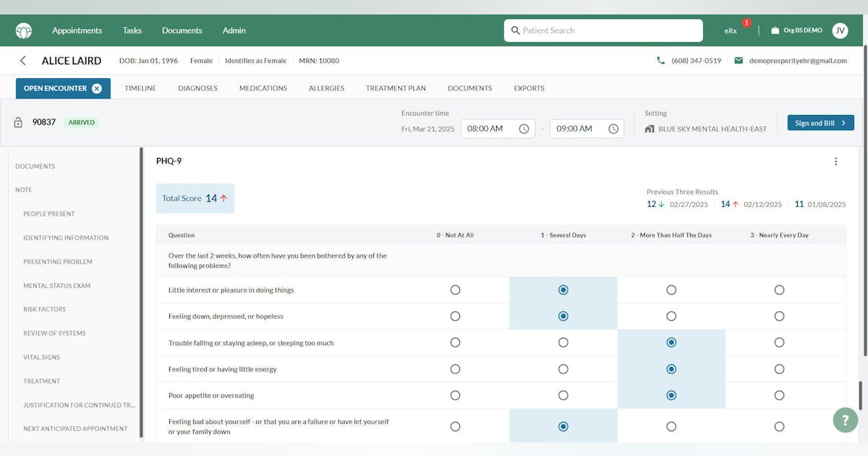Click the lock icon next to code 90837
868x456 pixels.
(17, 122)
